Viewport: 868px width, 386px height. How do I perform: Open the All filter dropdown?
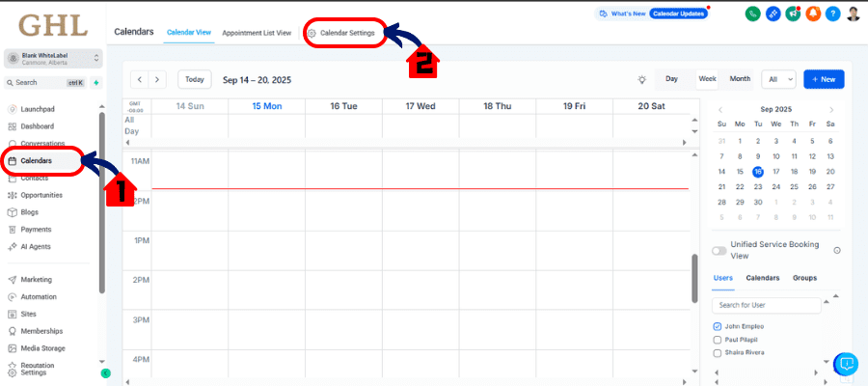(779, 79)
